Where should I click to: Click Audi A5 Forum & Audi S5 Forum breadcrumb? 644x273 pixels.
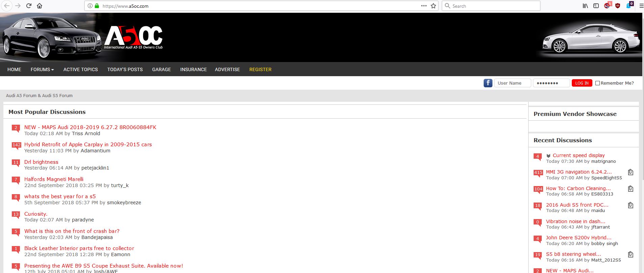pos(39,95)
